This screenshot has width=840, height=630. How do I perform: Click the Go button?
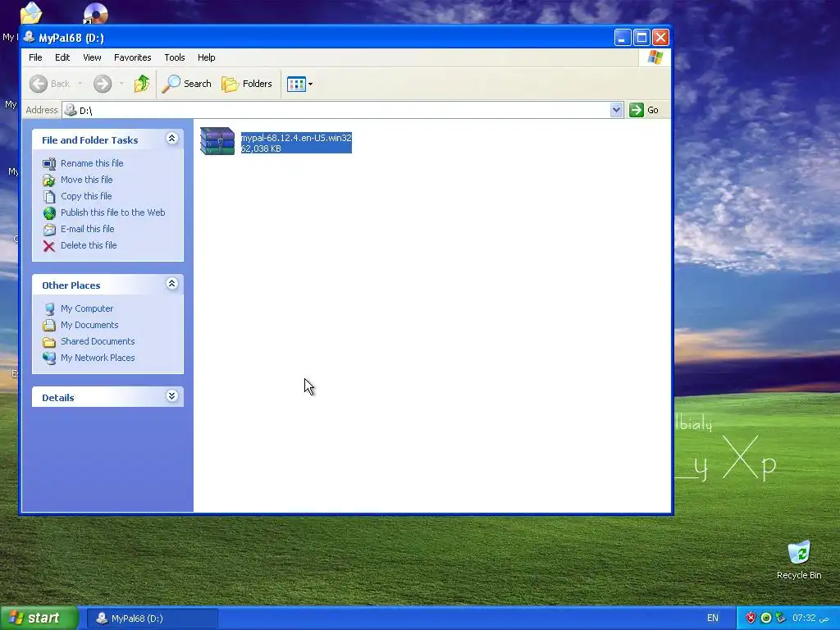coord(644,110)
